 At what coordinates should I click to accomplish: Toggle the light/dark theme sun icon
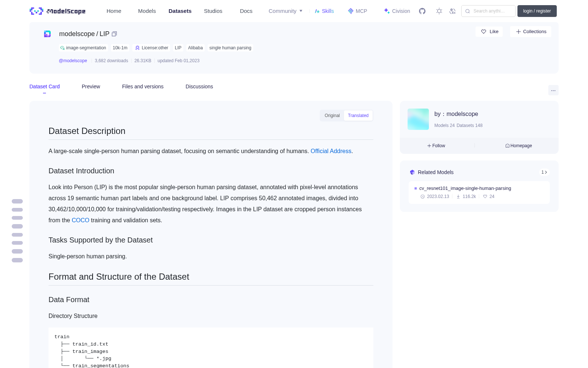pyautogui.click(x=439, y=11)
